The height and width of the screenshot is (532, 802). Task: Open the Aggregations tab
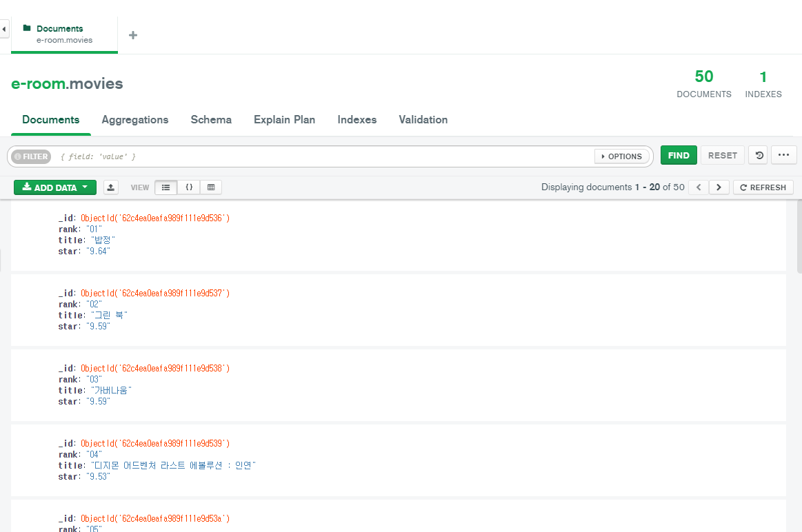point(135,120)
